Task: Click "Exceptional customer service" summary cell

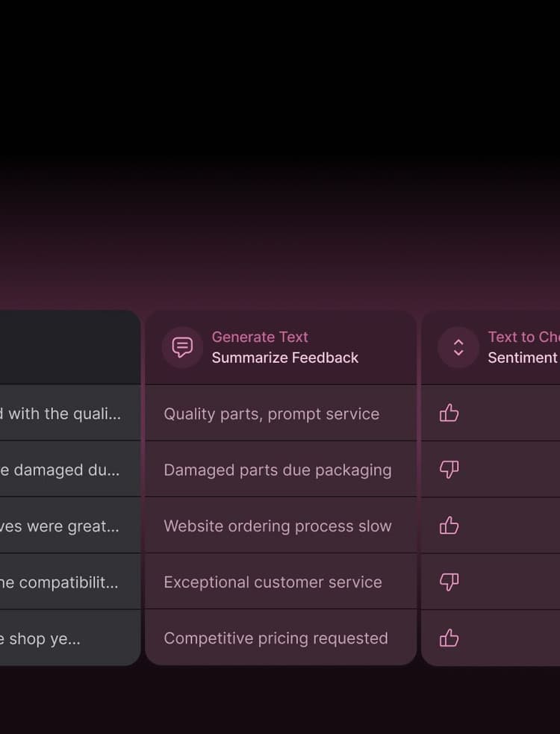Action: (273, 582)
